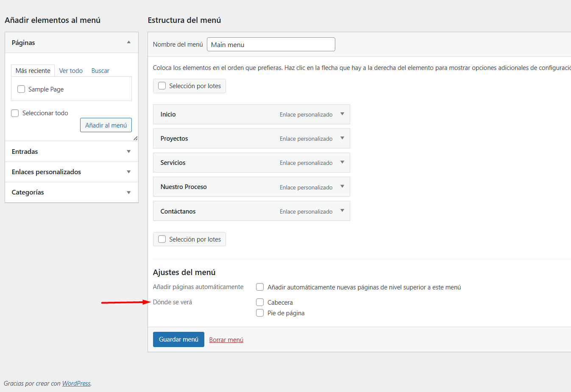The height and width of the screenshot is (392, 571).
Task: Open Contáctanos menu item options arrow
Action: pos(342,211)
